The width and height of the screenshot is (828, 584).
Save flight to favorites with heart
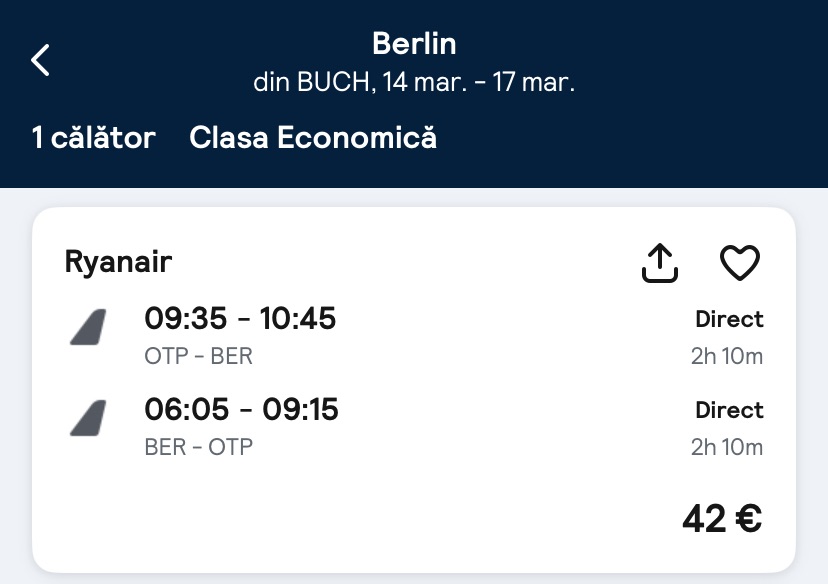pos(740,263)
